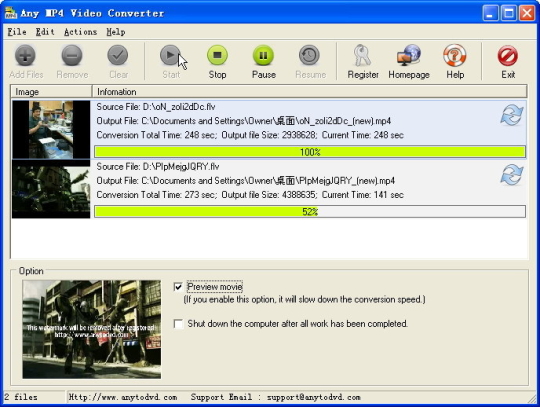Click Source File D:\oN_zoli2dDc.flv text
This screenshot has height=407, width=540.
pyautogui.click(x=156, y=107)
